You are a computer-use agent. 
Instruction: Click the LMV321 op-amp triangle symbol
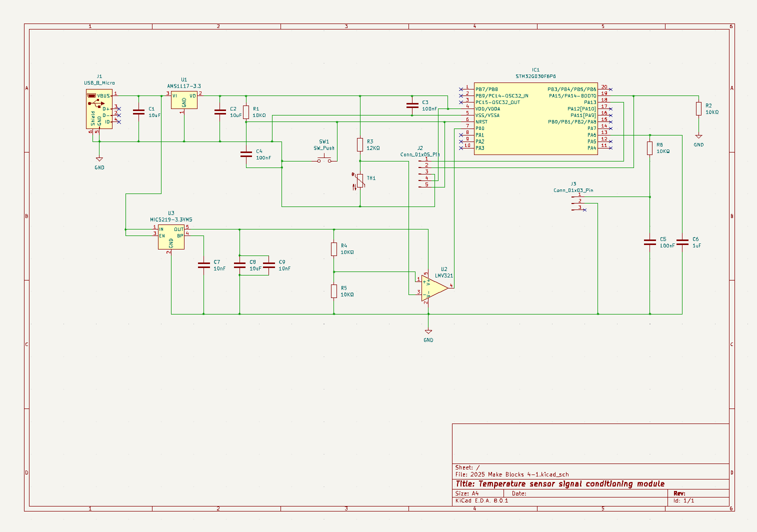coord(433,288)
